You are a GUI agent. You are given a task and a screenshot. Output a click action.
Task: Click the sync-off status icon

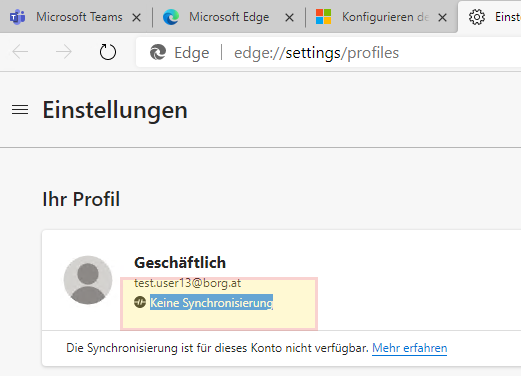[x=140, y=302]
